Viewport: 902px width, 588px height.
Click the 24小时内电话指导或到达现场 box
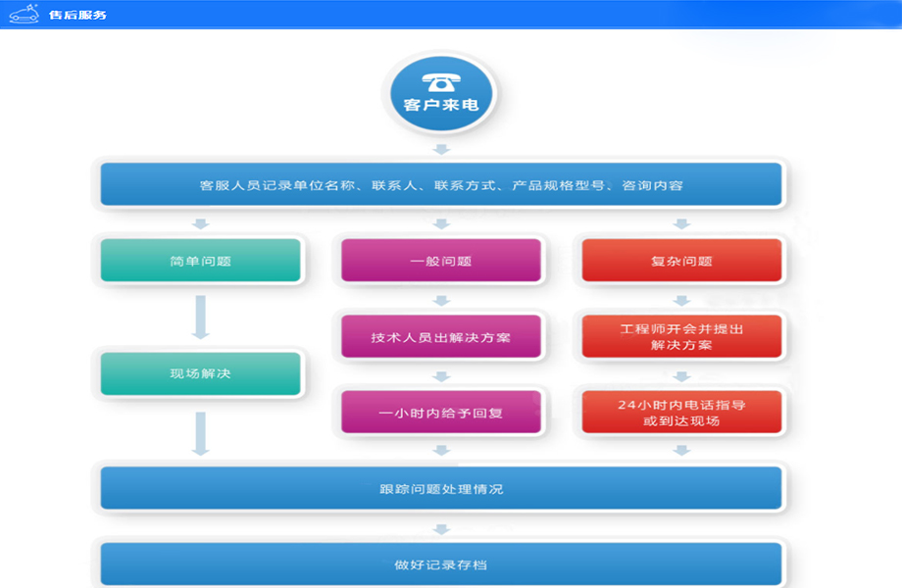[681, 413]
